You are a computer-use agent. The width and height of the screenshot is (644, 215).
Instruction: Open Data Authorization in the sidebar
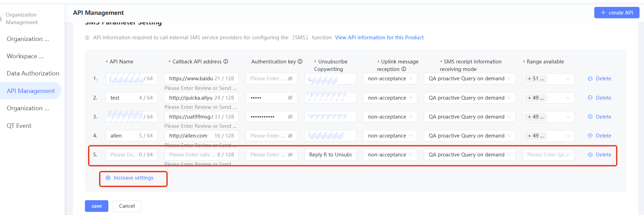click(x=33, y=73)
